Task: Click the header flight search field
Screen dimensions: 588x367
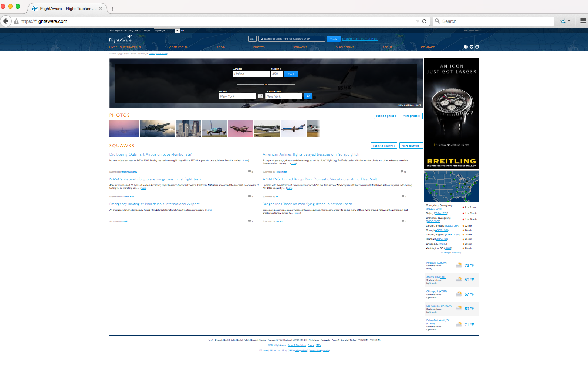Action: click(292, 39)
